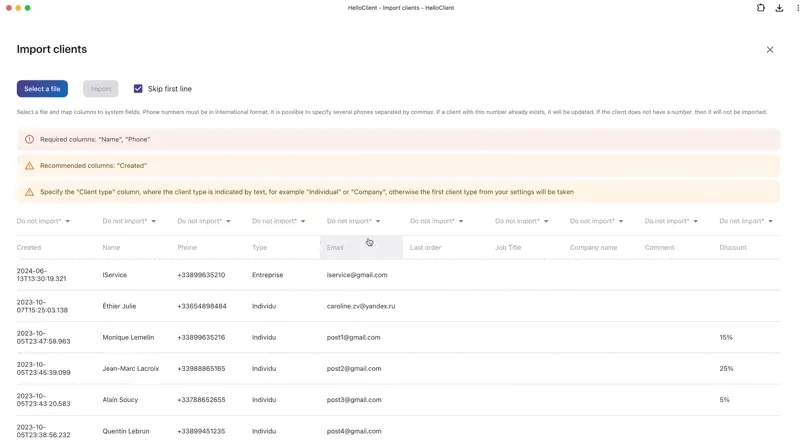Click the Entreprise type cell
Viewport: 800px width, 446px height.
[x=267, y=275]
